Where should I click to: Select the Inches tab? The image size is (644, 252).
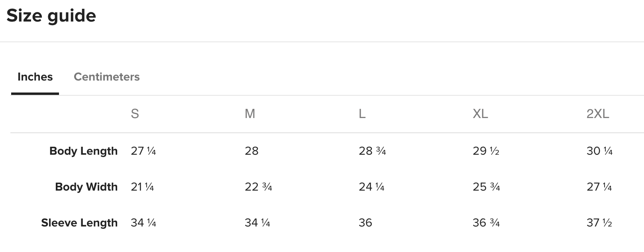coord(35,77)
